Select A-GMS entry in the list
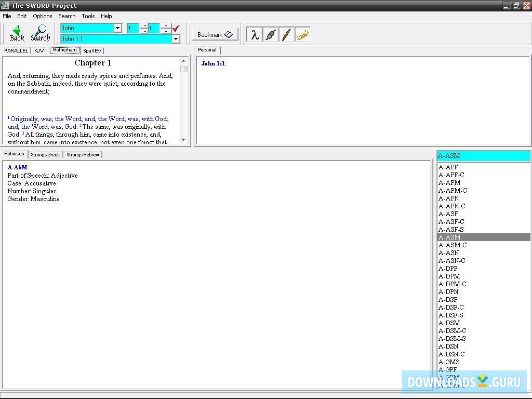Screen dimensions: 532x399 pos(449,362)
